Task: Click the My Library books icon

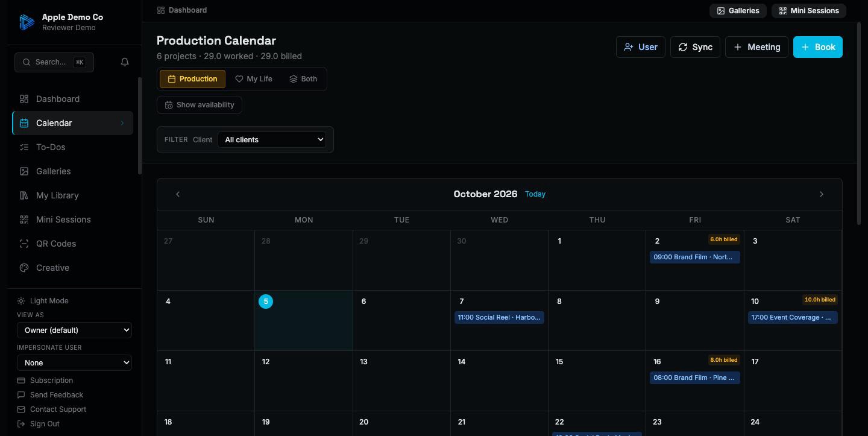Action: 24,195
